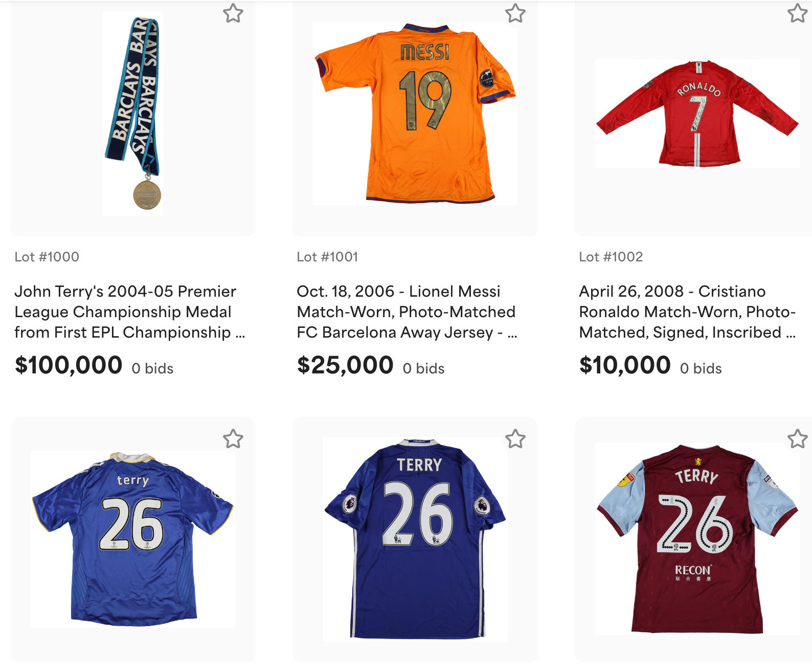Open the dark blue Premier League Terry jersey
The width and height of the screenshot is (812, 665).
(x=415, y=539)
